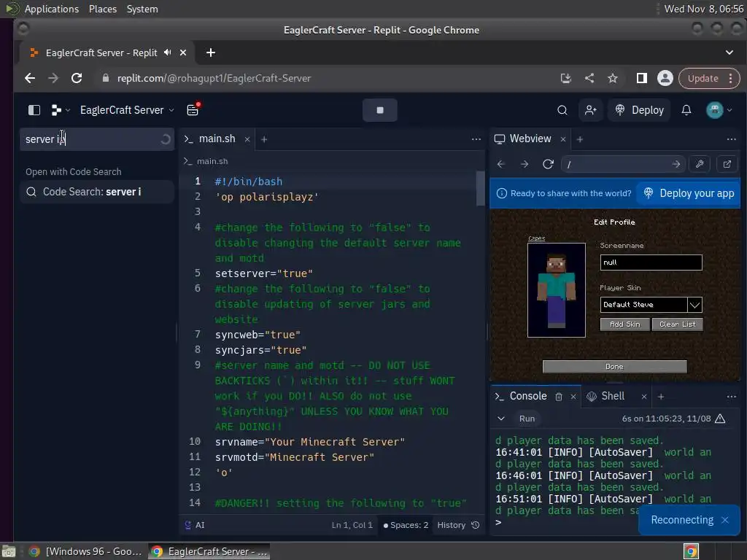The image size is (747, 560).
Task: Open the Replit search magnifier icon
Action: (x=562, y=110)
